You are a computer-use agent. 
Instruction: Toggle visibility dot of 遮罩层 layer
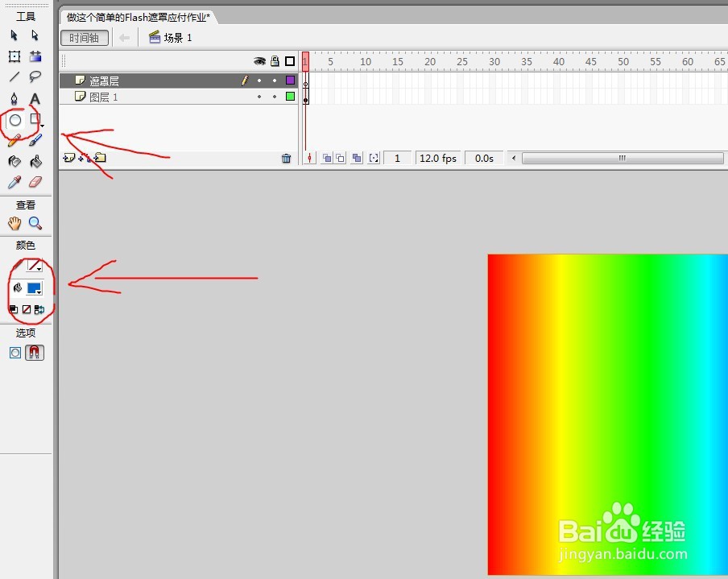click(259, 81)
